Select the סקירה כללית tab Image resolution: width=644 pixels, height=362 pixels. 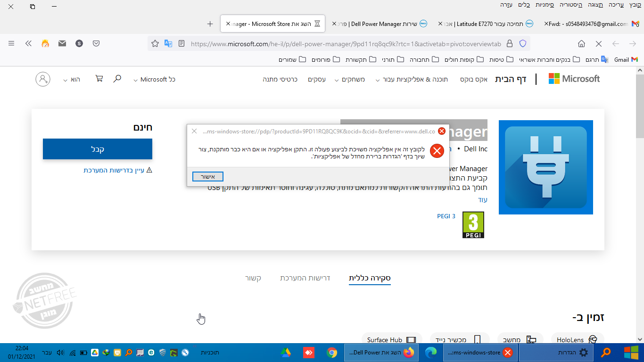point(370,278)
